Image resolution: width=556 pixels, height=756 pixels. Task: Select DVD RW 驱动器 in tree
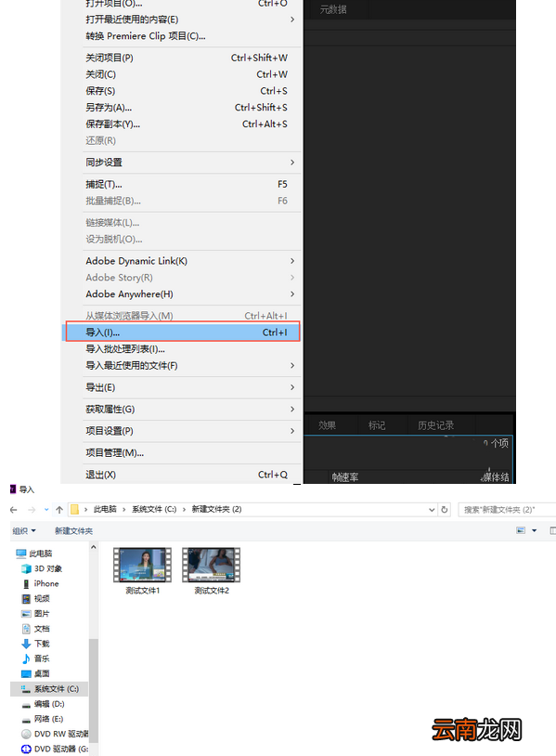click(55, 734)
